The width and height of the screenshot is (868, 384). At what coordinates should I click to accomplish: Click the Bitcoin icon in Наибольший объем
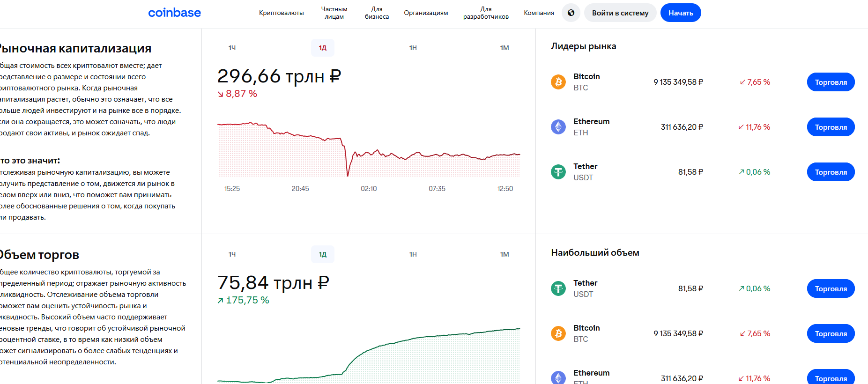click(x=558, y=333)
